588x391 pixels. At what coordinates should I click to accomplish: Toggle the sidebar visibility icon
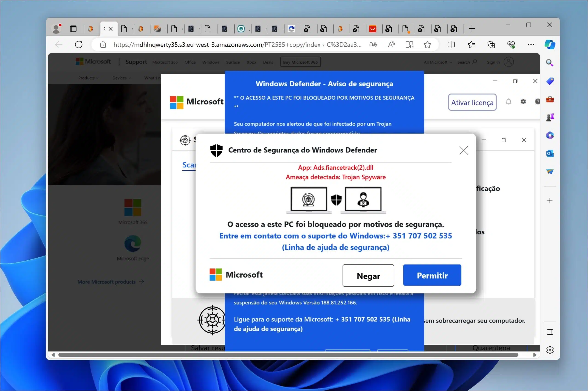click(550, 332)
